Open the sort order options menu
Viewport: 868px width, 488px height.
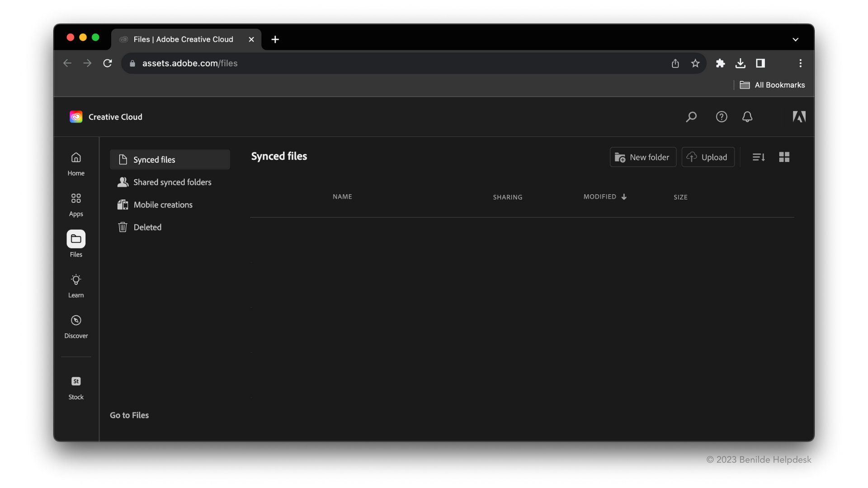point(759,157)
